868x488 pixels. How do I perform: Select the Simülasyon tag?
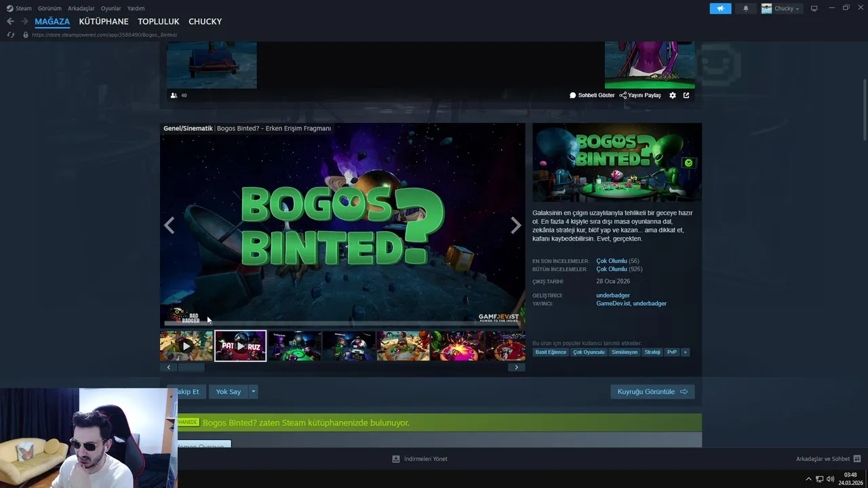(625, 352)
